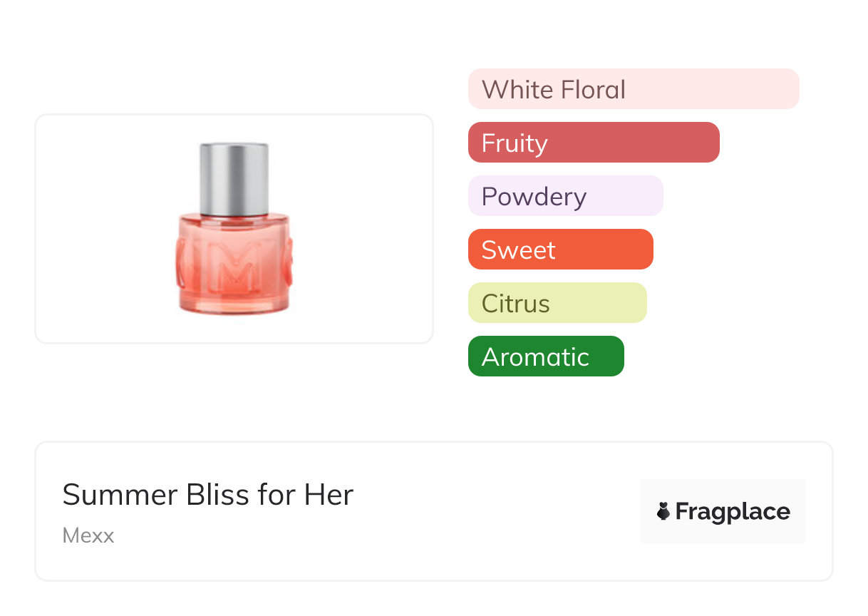Click the 'White Floral' label text
This screenshot has height=616, width=868.
coord(554,90)
